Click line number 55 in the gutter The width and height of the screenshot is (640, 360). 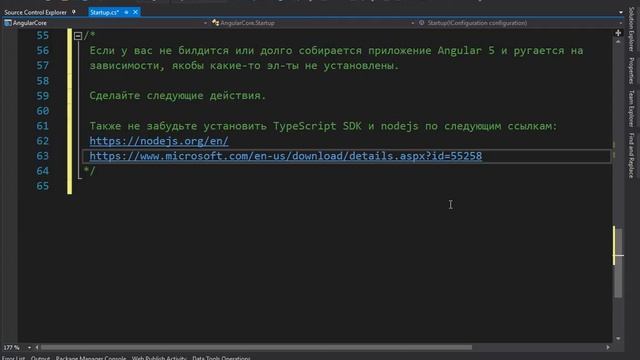(42, 36)
